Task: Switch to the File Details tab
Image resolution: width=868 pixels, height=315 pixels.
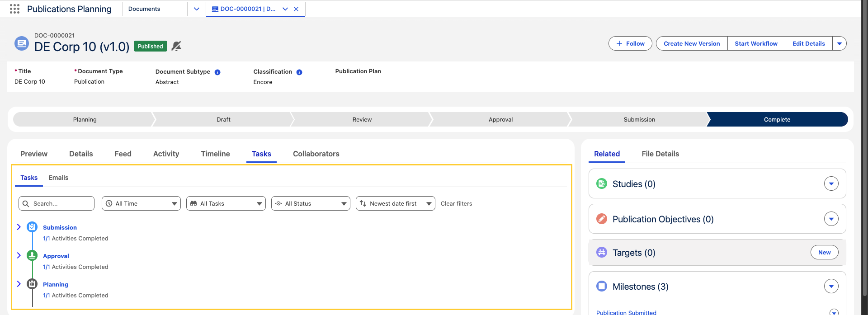Action: point(660,154)
